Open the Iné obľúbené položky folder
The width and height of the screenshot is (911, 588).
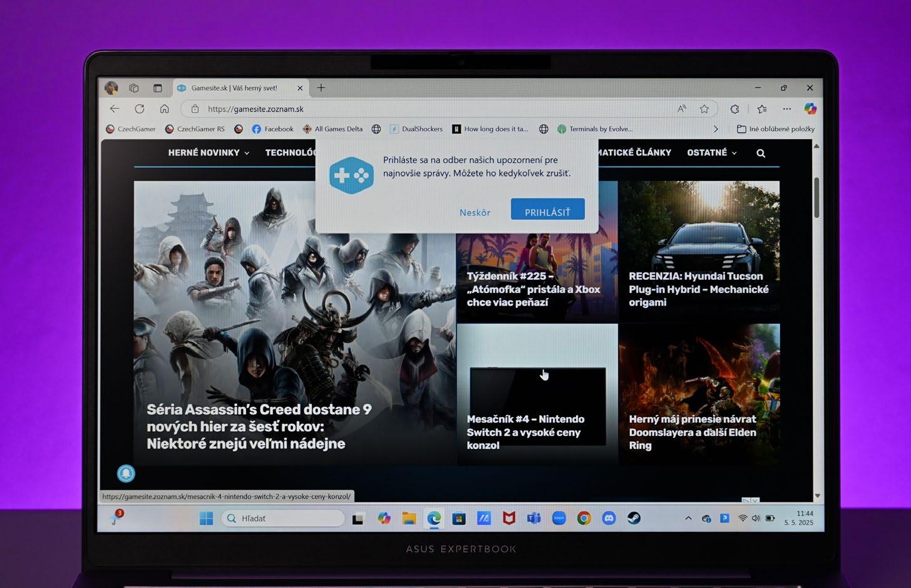coord(776,129)
